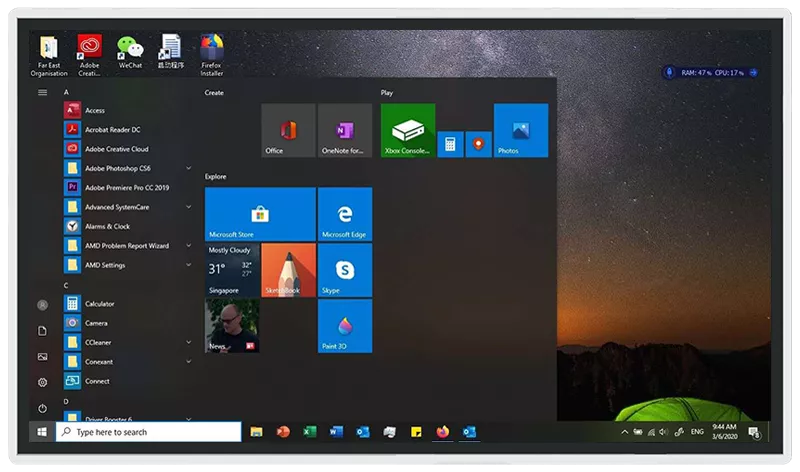Open Paint 3D tile
Image resolution: width=800 pixels, height=472 pixels.
coord(345,326)
